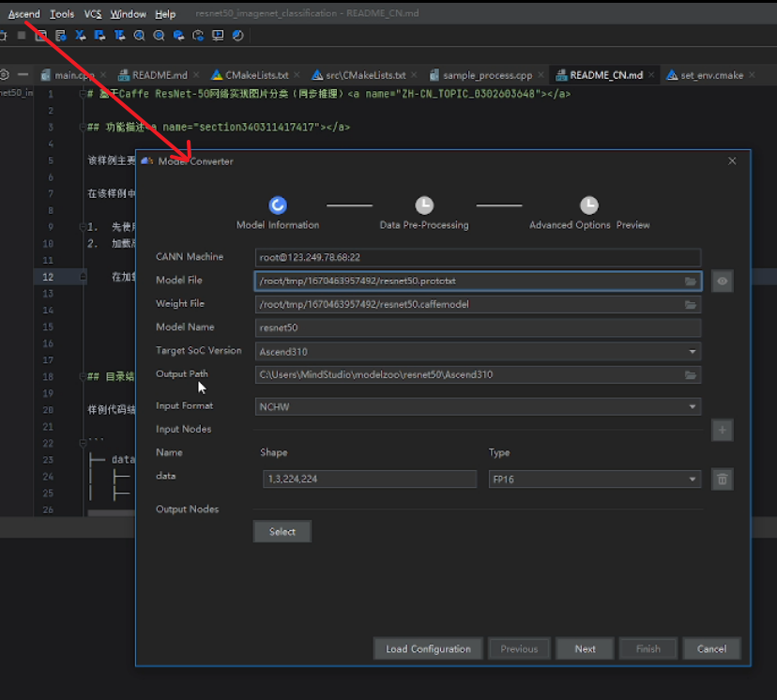Open the Window menu
This screenshot has width=777, height=700.
129,14
